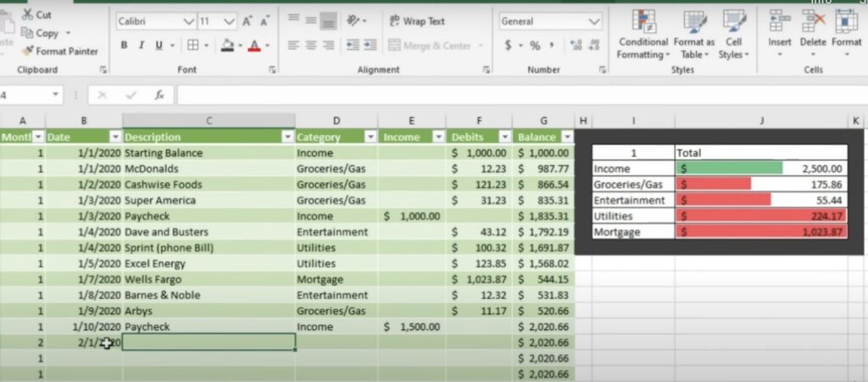Open Format as Table gallery
This screenshot has width=868, height=382.
pos(695,34)
